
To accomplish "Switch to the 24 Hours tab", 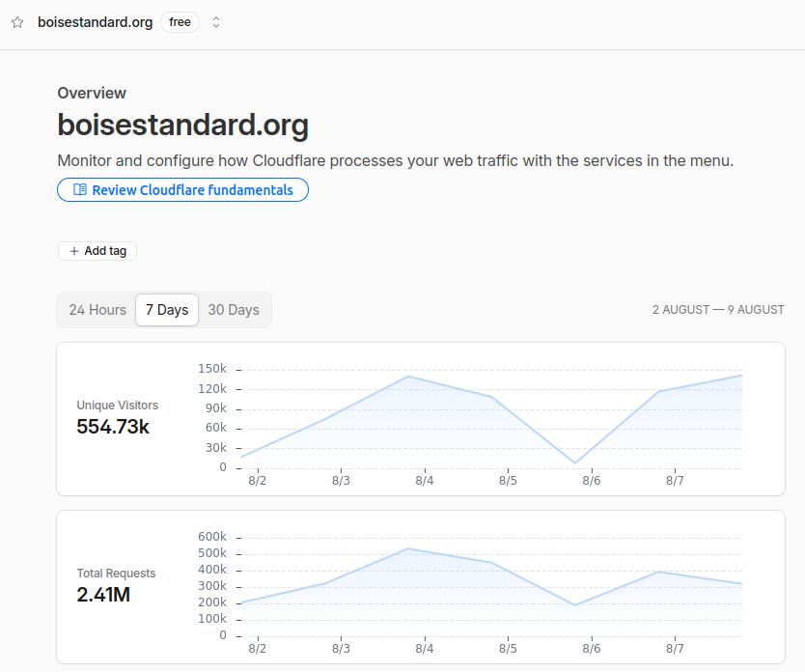I will click(97, 310).
